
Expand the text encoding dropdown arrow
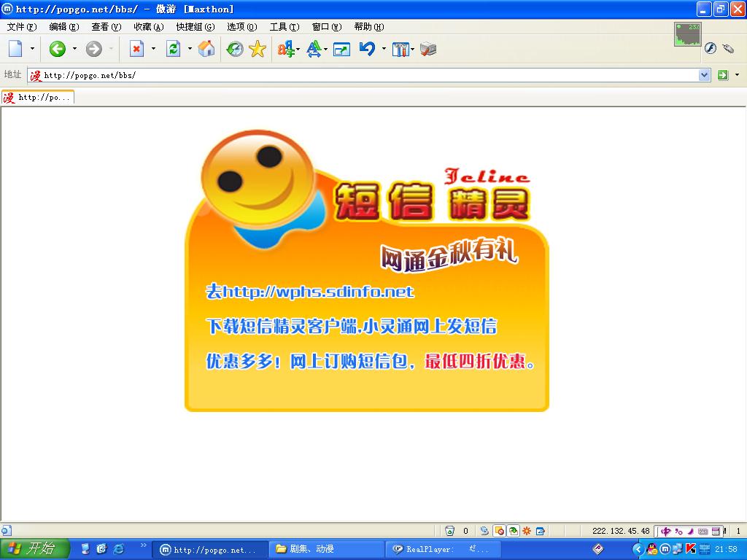coord(298,49)
